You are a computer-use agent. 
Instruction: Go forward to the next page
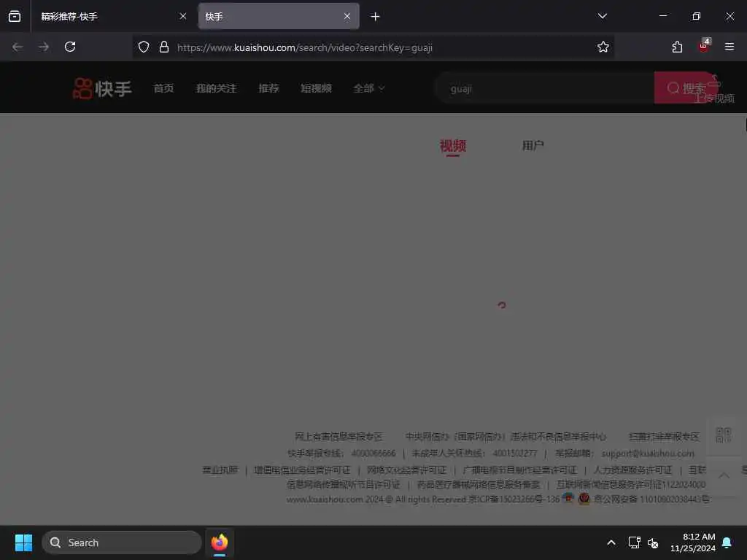tap(44, 47)
